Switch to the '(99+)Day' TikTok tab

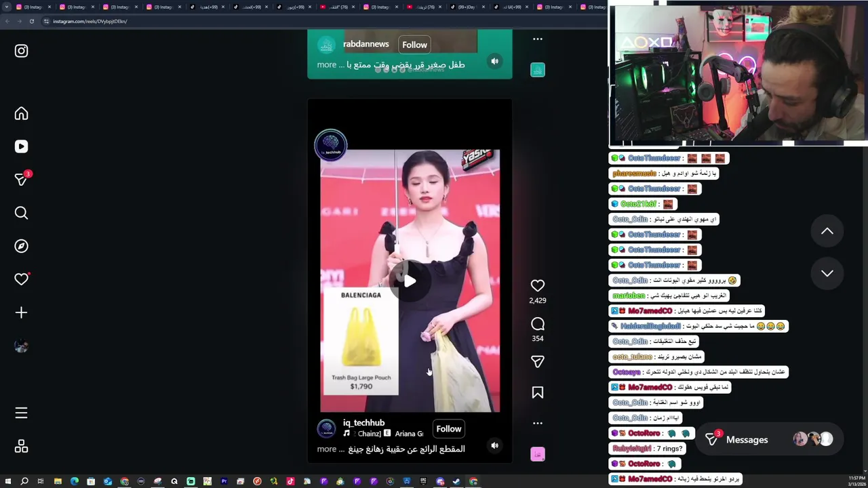click(467, 7)
